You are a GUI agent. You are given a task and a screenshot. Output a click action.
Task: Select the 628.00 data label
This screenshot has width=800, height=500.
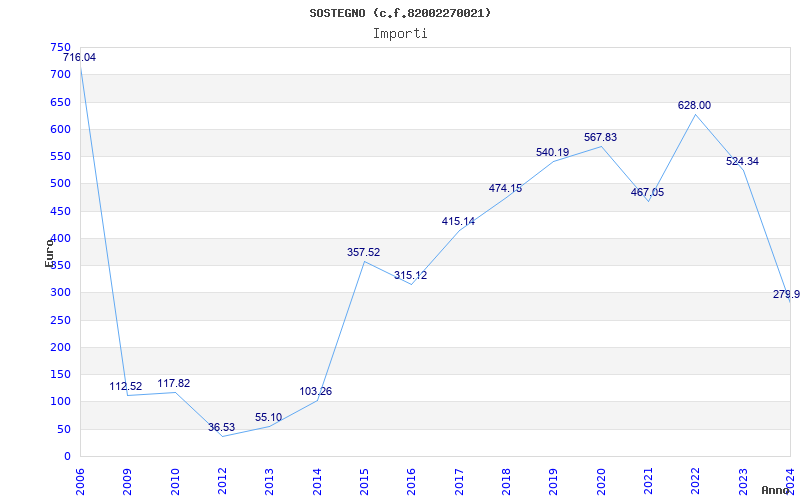tap(694, 105)
